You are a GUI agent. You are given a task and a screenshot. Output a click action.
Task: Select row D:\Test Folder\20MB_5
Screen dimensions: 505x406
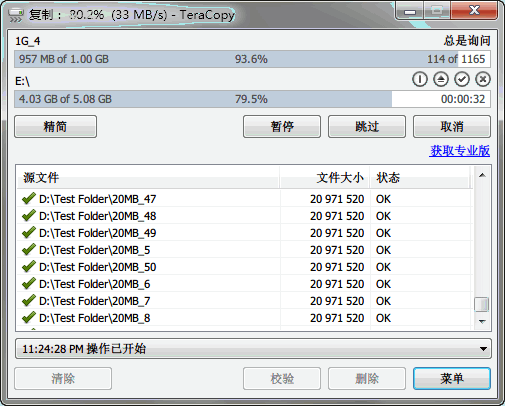point(245,250)
